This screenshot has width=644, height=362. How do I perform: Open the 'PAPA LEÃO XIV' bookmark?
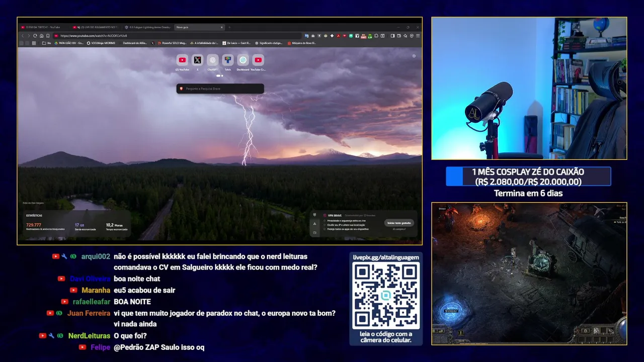(69, 43)
